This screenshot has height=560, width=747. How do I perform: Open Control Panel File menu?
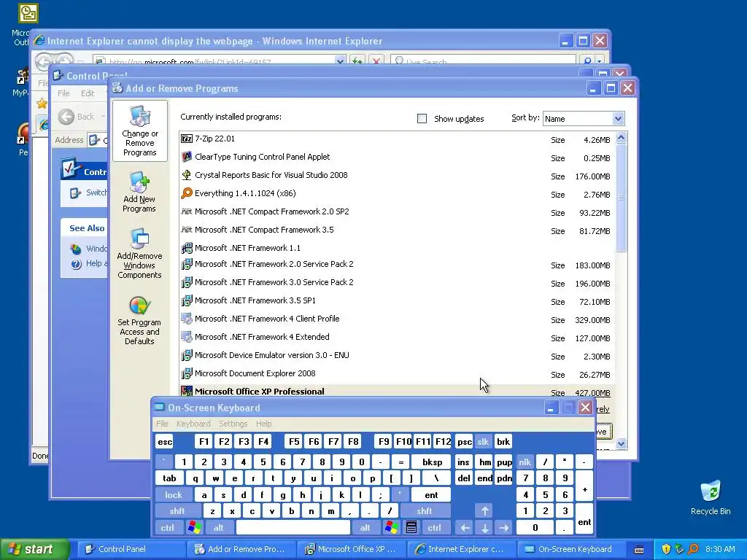(63, 93)
